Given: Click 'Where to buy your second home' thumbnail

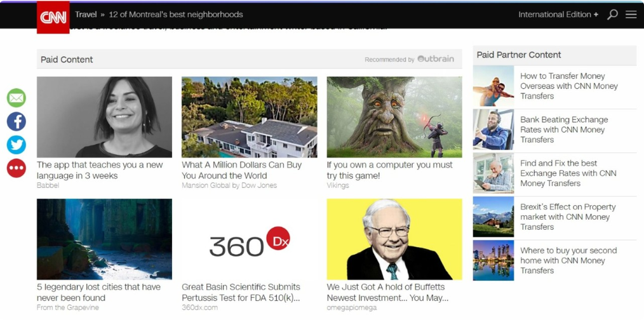Looking at the screenshot, I should click(493, 260).
